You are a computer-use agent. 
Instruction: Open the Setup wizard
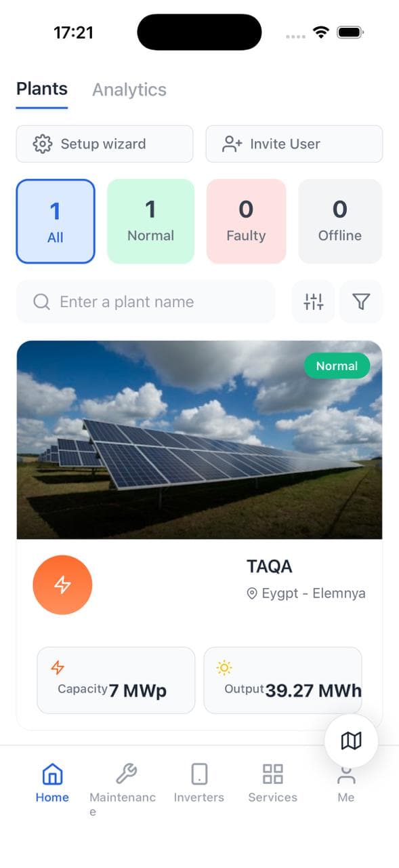[104, 144]
